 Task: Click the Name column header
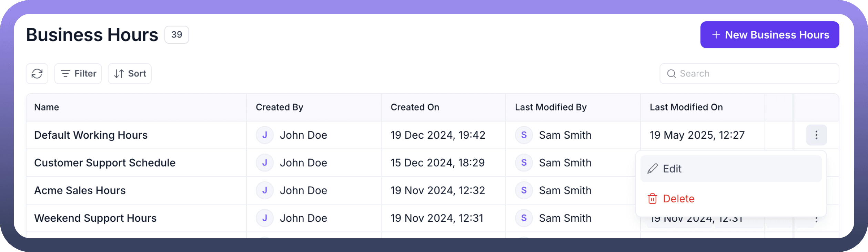[x=47, y=107]
